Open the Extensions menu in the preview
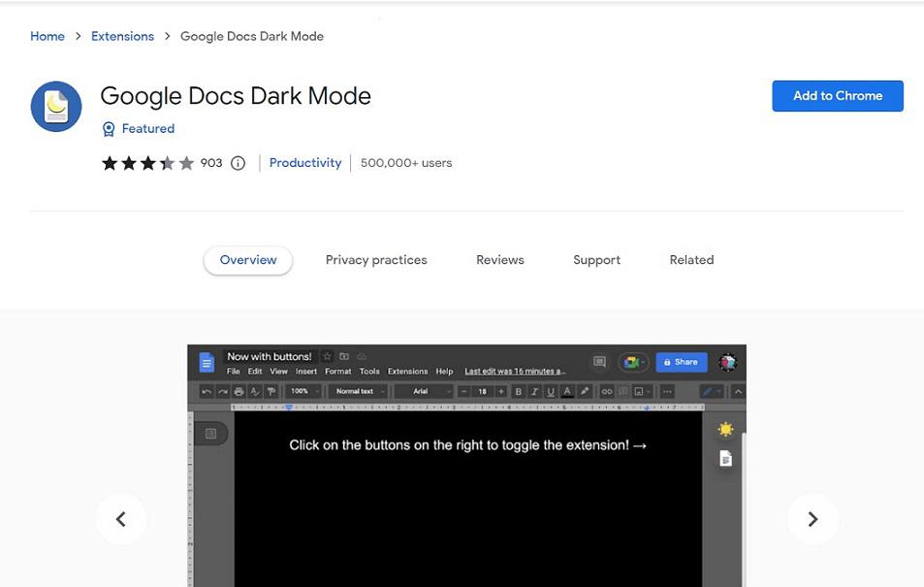The height and width of the screenshot is (587, 924). (x=407, y=371)
